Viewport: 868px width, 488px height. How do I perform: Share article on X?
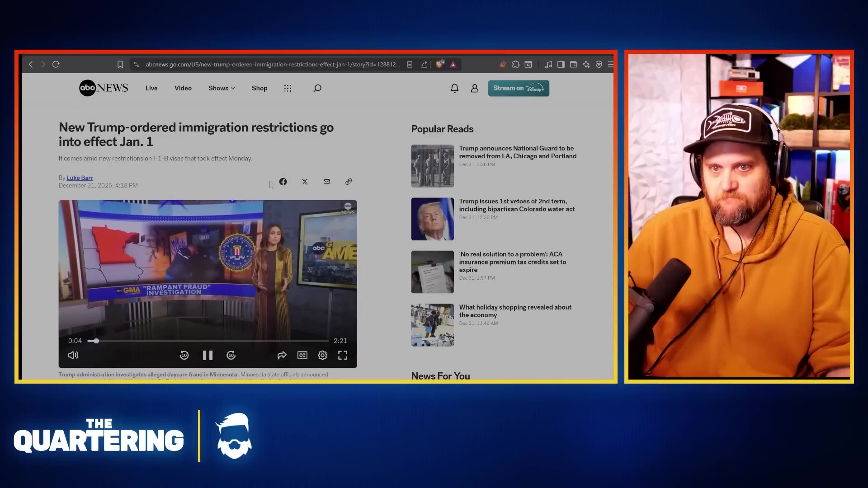tap(305, 182)
